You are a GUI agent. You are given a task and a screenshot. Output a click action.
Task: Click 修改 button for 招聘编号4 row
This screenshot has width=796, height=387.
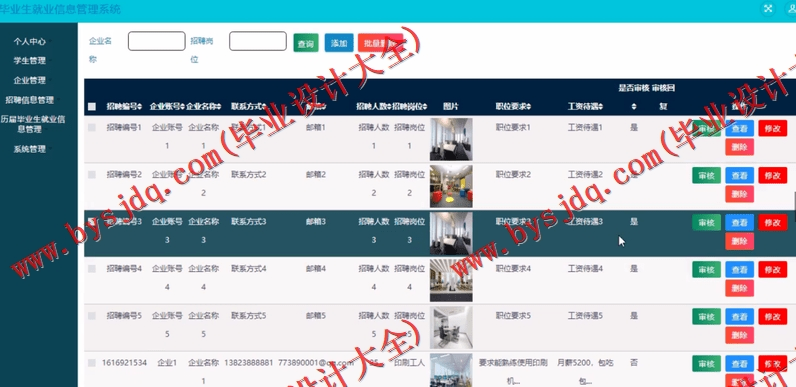[x=773, y=270]
